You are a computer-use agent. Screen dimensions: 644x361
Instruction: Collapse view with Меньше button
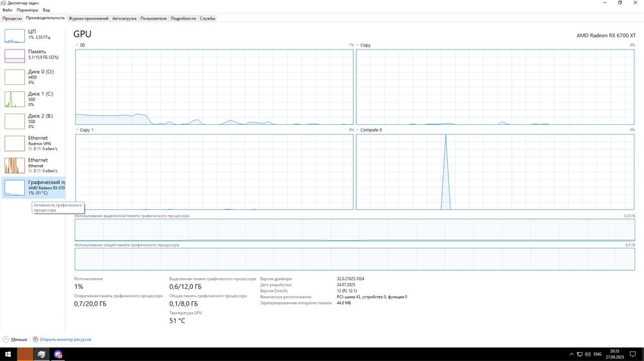15,339
